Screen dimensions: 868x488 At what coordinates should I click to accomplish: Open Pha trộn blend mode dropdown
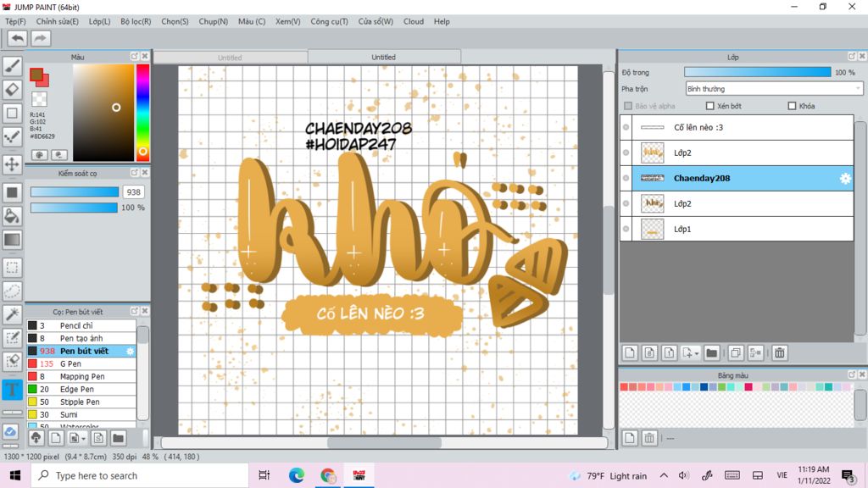774,88
